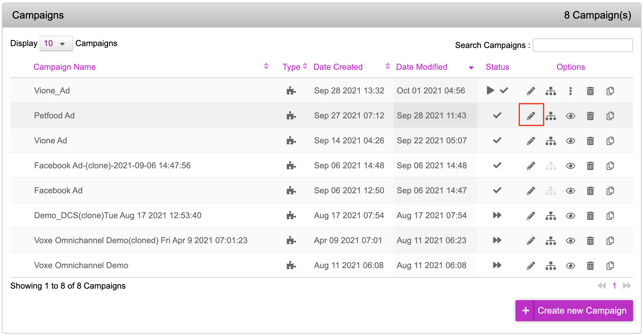
Task: Sort table by Date Created header
Action: point(338,67)
